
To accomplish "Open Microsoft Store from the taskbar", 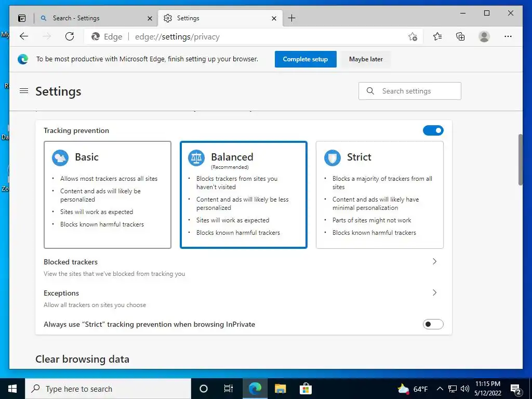I will [305, 389].
